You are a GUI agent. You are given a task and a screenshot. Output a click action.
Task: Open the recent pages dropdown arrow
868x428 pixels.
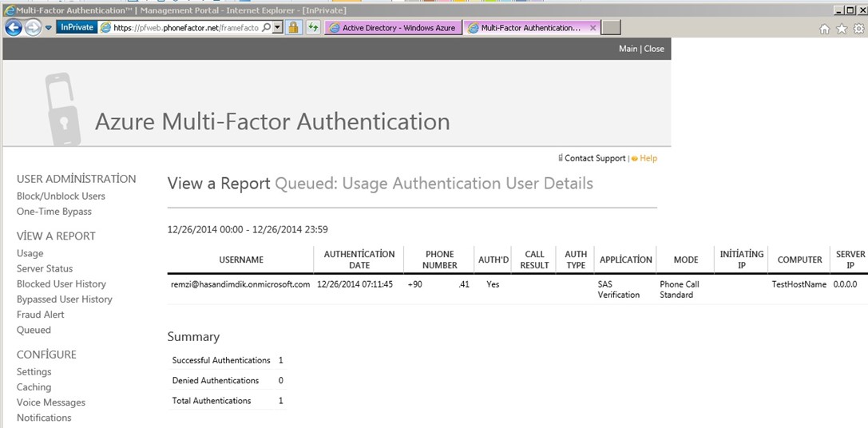coord(48,28)
